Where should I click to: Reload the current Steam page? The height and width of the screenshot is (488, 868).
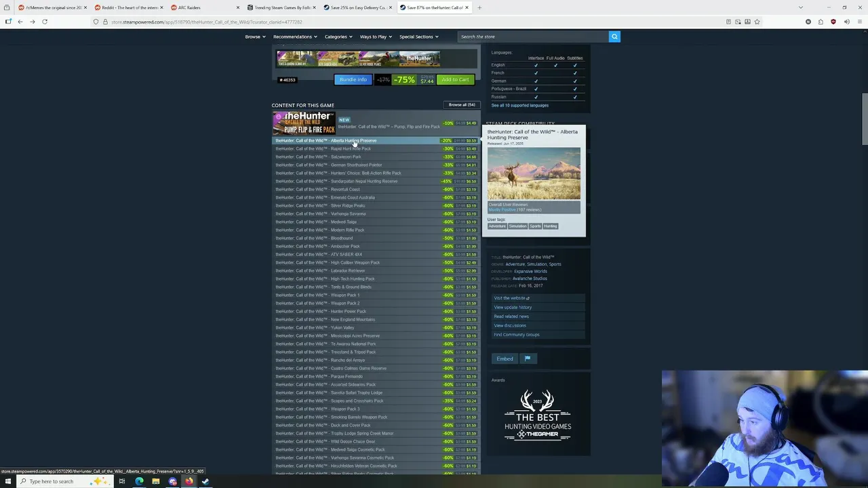point(45,22)
